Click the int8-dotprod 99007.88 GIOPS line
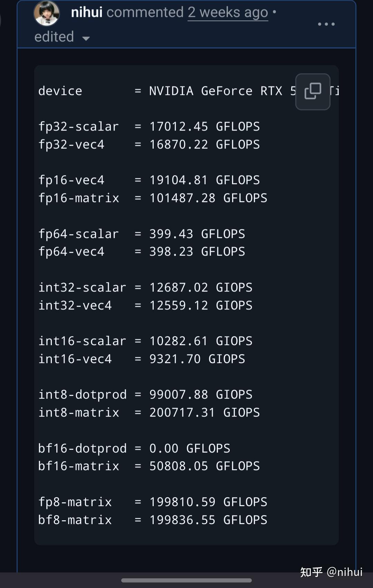This screenshot has width=373, height=588. pyautogui.click(x=145, y=395)
